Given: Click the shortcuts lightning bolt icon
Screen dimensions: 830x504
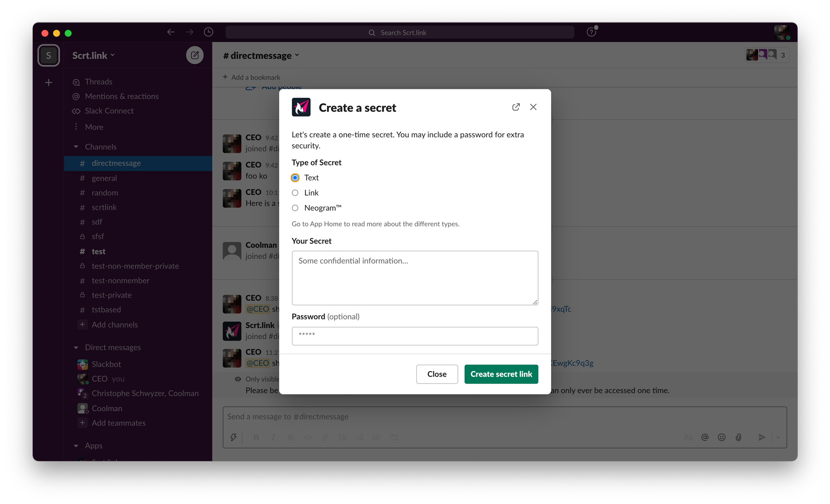Looking at the screenshot, I should click(233, 437).
